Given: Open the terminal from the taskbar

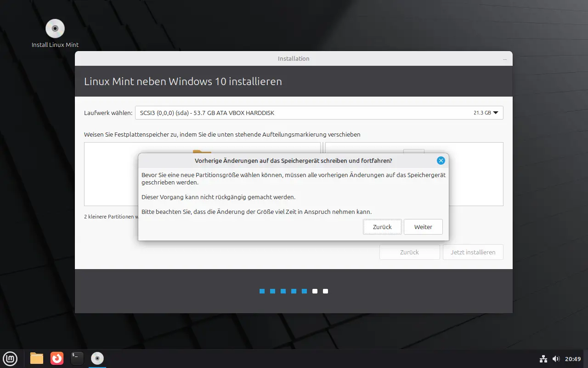Looking at the screenshot, I should 77,358.
